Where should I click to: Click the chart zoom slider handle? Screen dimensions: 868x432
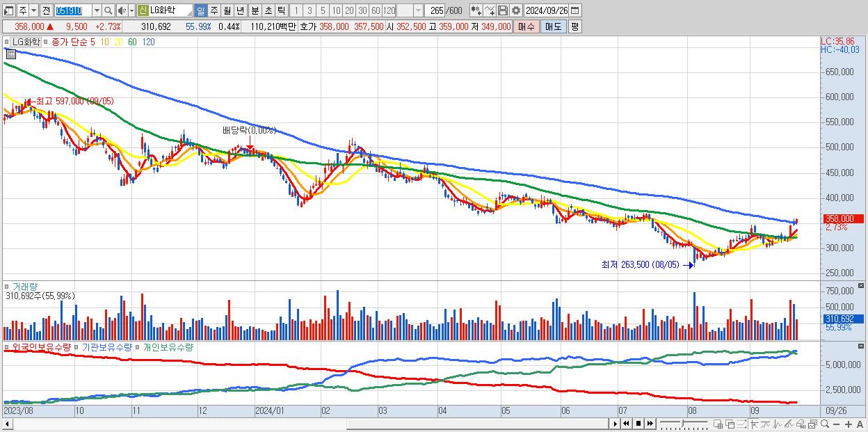(x=683, y=423)
